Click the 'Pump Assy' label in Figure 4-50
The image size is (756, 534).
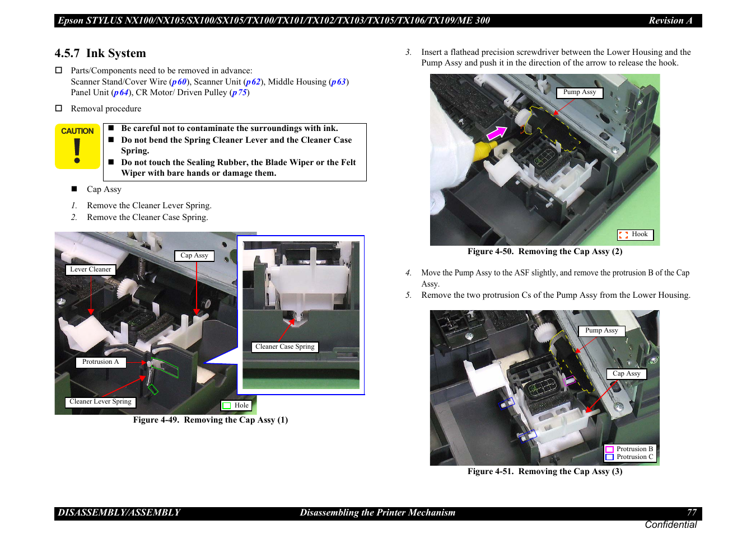click(x=580, y=92)
